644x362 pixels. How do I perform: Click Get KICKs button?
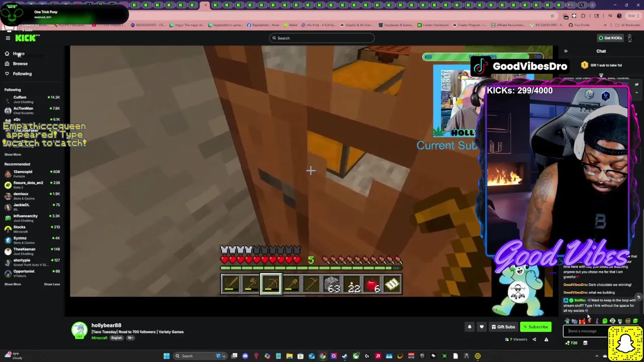tap(610, 38)
